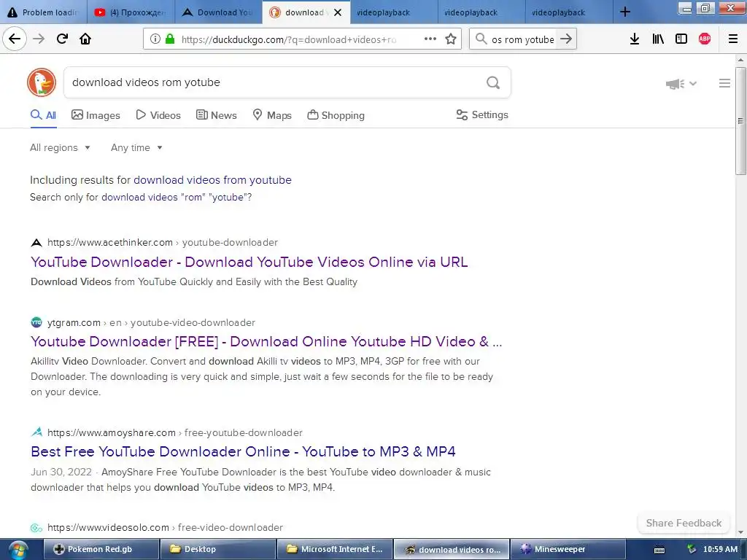Image resolution: width=747 pixels, height=560 pixels.
Task: Submit browser search with the arrow button
Action: click(566, 39)
